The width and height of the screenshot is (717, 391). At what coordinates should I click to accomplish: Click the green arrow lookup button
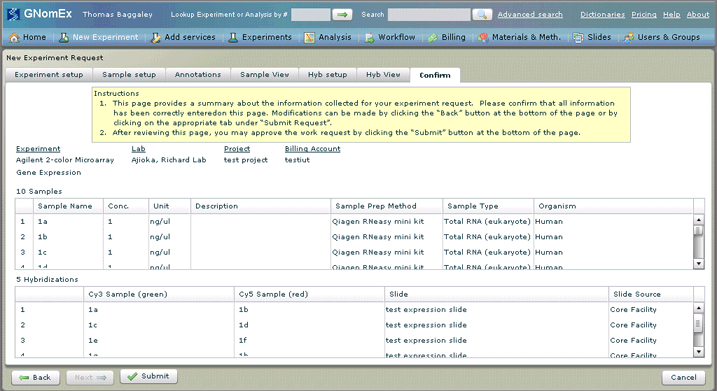342,15
